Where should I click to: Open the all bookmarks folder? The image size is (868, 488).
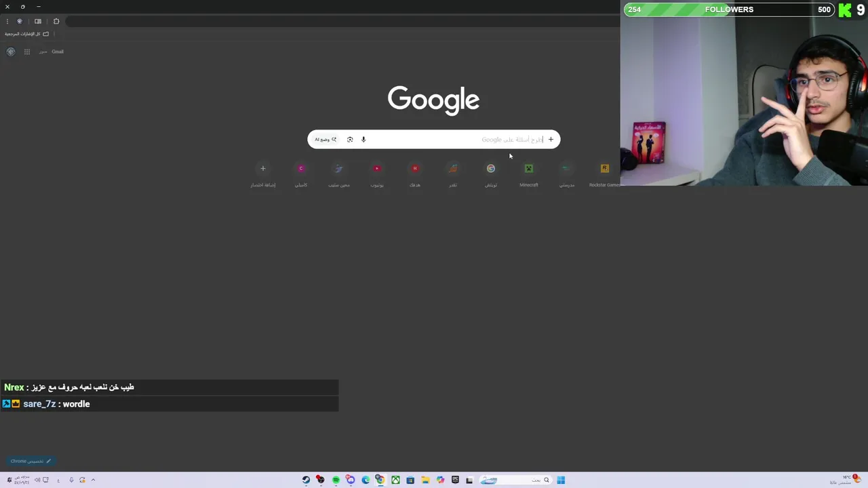[27, 34]
